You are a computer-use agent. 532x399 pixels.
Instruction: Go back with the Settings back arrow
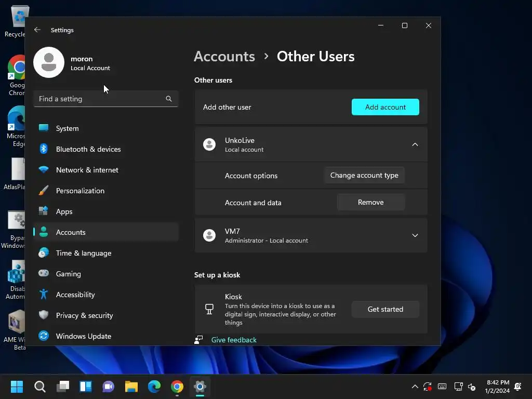(37, 30)
